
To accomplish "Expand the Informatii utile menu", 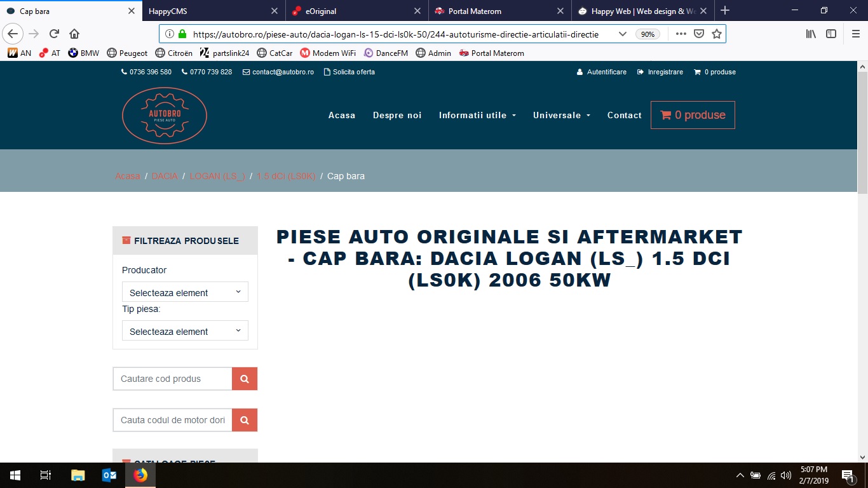I will tap(477, 115).
